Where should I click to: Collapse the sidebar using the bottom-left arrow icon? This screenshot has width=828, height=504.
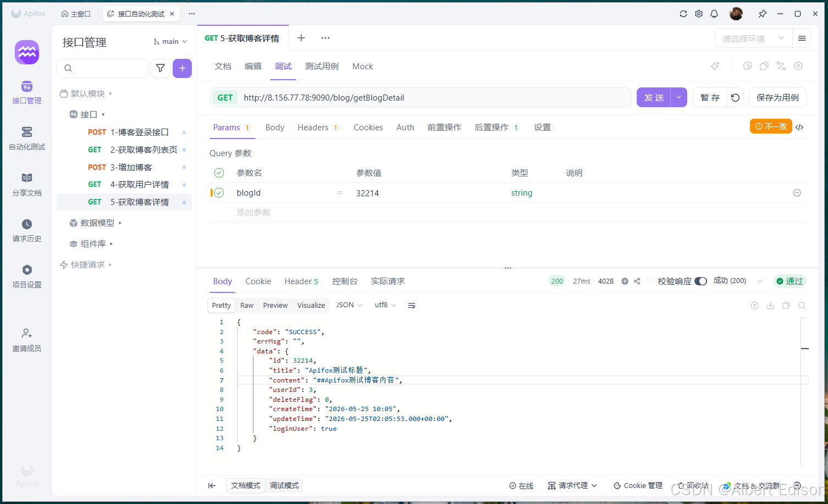point(212,486)
